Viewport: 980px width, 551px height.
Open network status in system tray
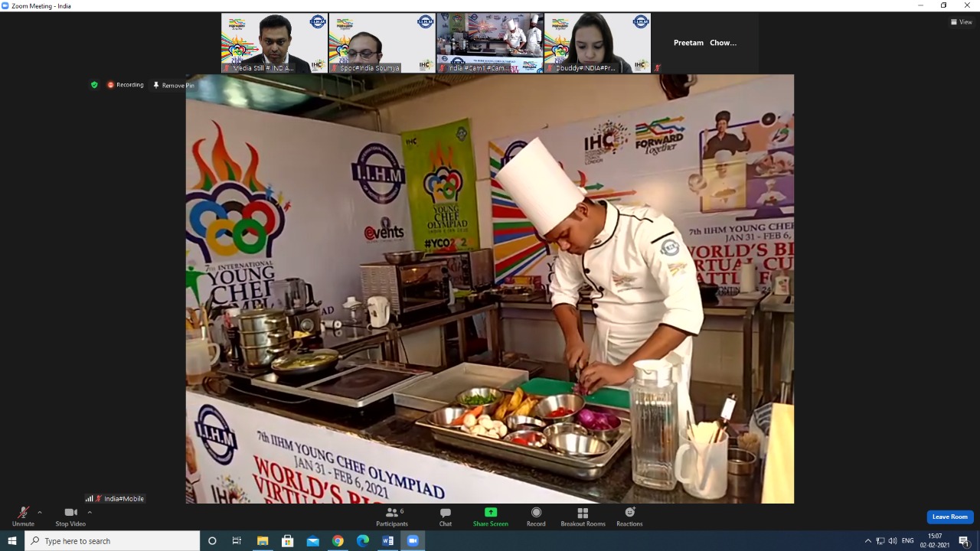[x=880, y=541]
